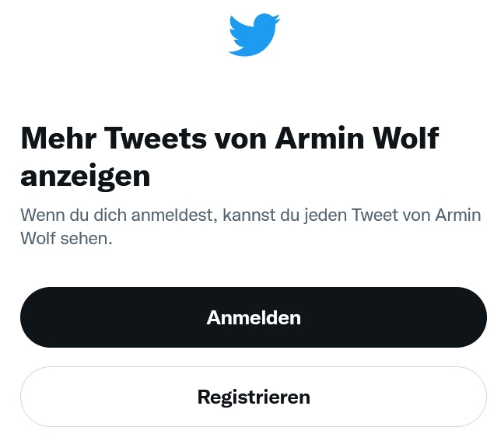Select the heading 'Mehr Tweets von Armin Wolf anzeigen'

pos(229,157)
